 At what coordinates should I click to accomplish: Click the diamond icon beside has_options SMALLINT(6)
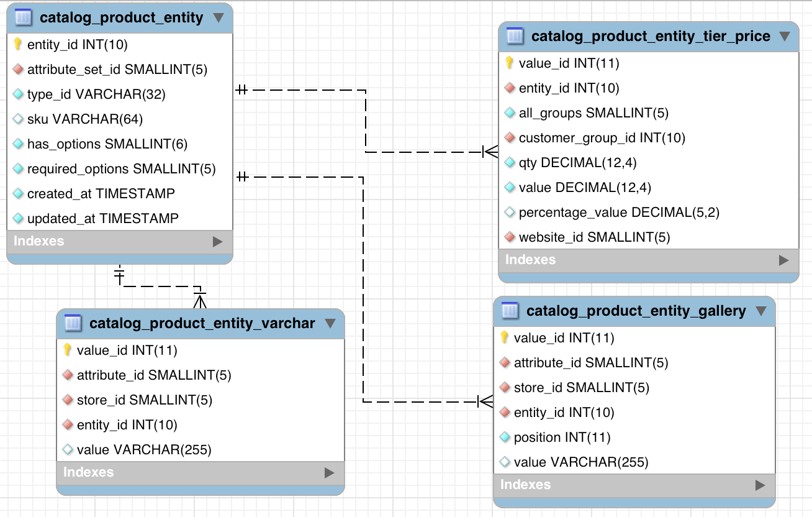tap(18, 144)
